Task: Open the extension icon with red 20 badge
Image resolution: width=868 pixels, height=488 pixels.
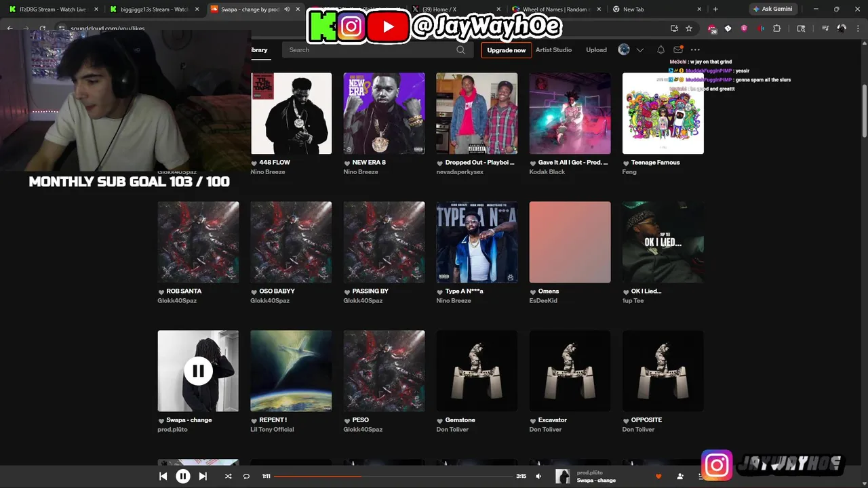Action: 712,29
